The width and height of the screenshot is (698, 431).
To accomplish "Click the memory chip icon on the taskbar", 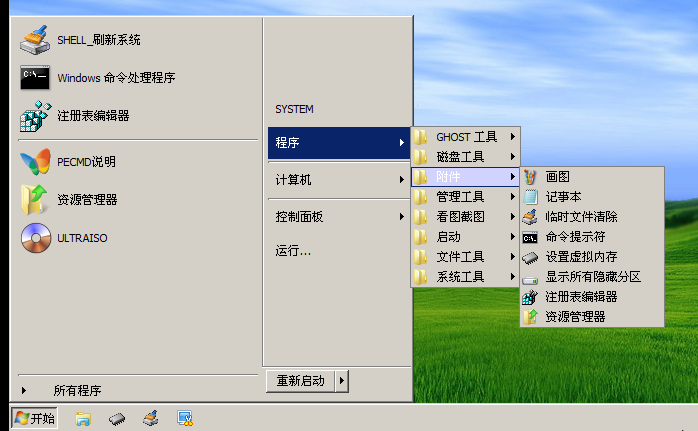I will coord(117,419).
